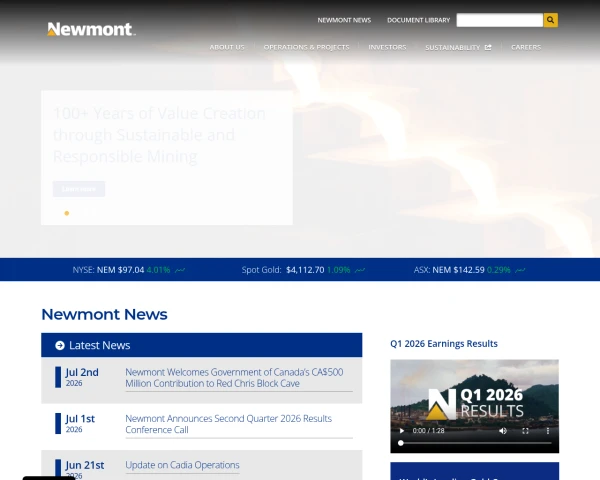
Task: Open About Us menu
Action: click(227, 47)
